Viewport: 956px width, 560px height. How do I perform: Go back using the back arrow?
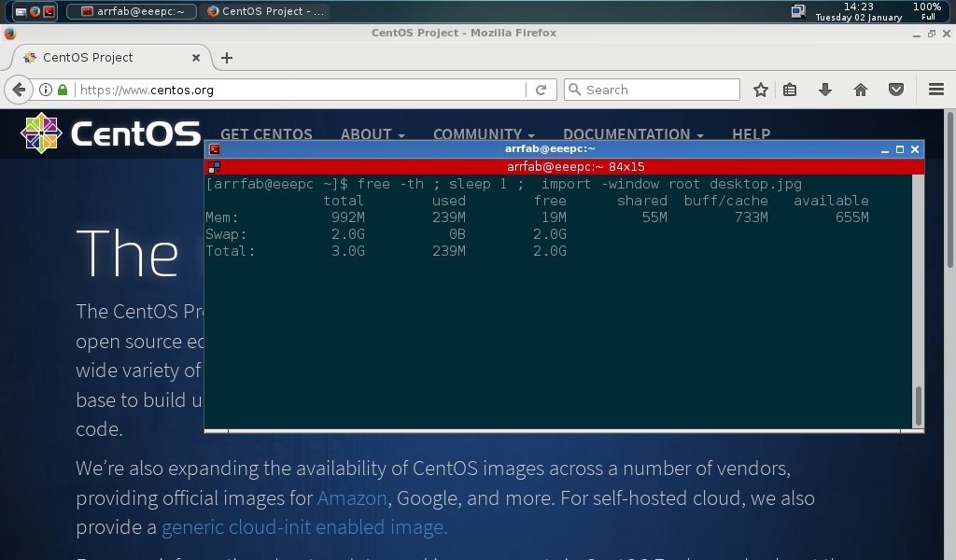[19, 91]
